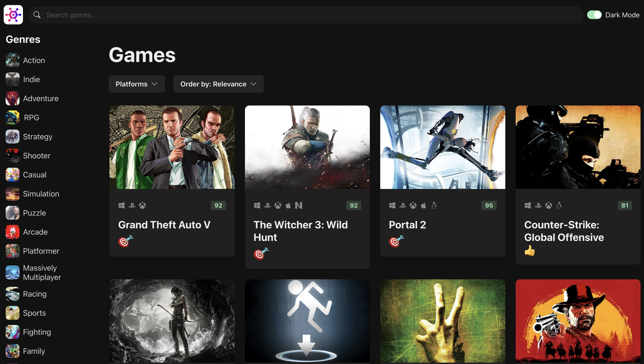Click Xbox icon on Grand Theft Auto V card

click(x=143, y=206)
